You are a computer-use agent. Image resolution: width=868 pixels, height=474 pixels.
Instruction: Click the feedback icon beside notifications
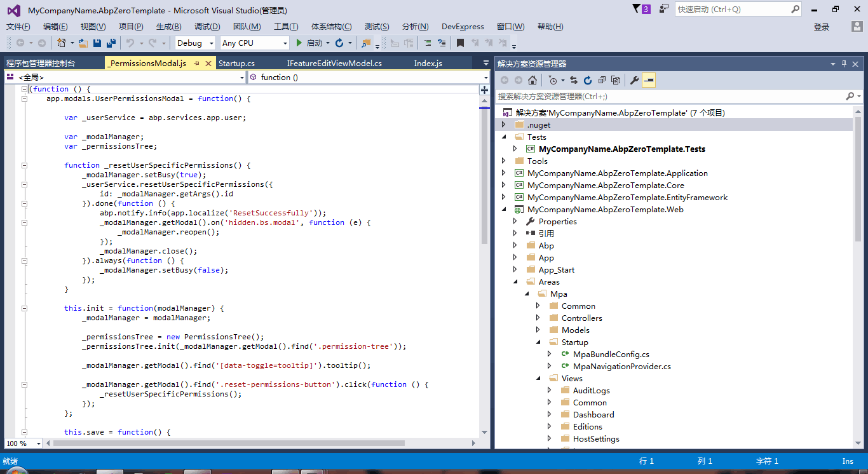click(664, 9)
